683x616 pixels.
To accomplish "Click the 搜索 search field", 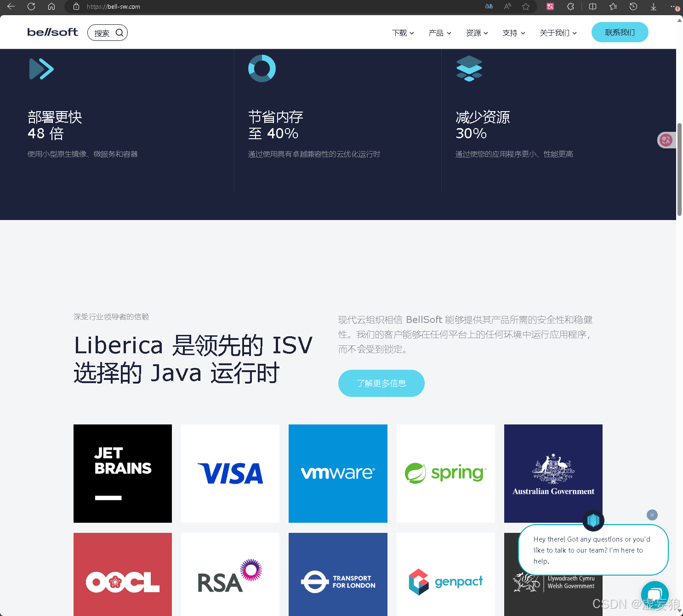I will coord(108,33).
